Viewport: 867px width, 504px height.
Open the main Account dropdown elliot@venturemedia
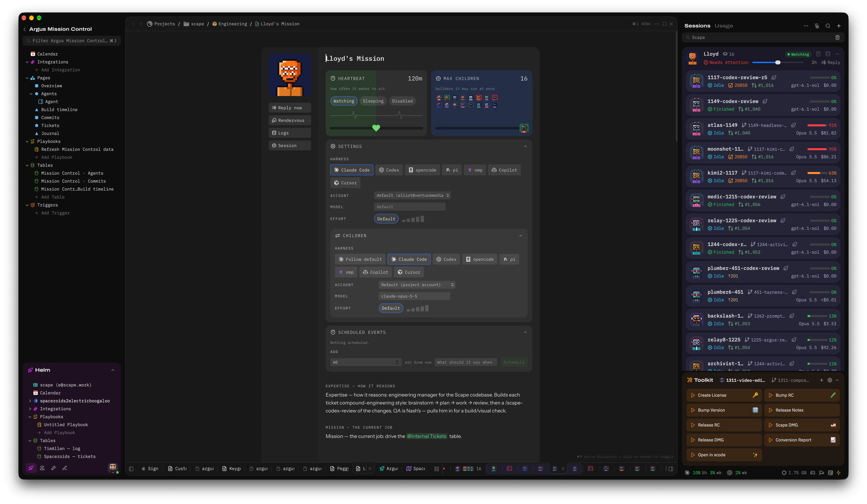click(412, 195)
